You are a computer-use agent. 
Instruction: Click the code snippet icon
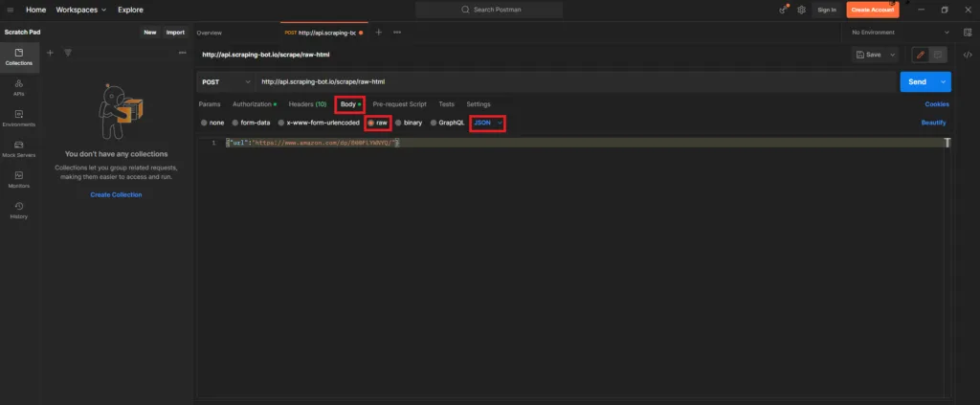[968, 55]
